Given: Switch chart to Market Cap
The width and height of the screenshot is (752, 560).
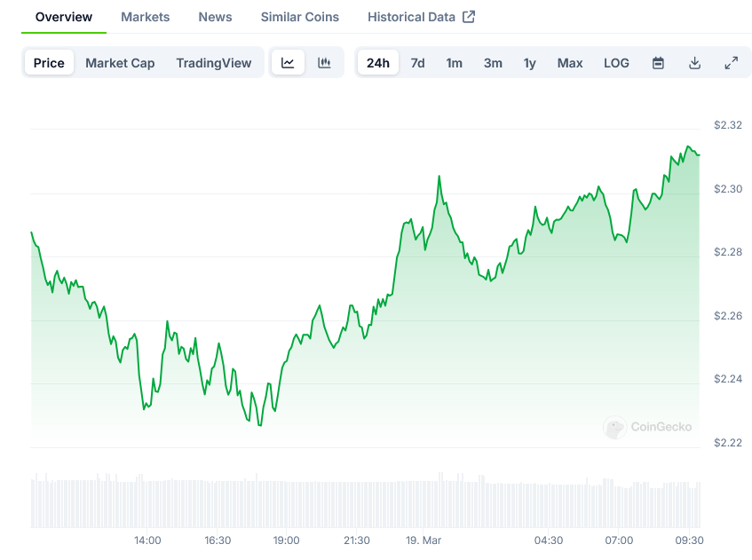Looking at the screenshot, I should click(120, 63).
